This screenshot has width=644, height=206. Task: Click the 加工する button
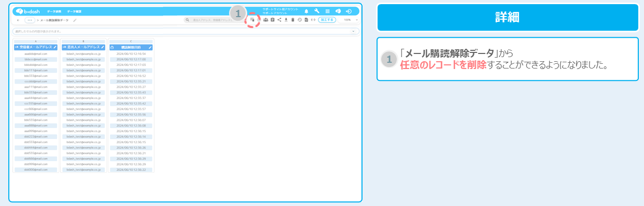327,20
